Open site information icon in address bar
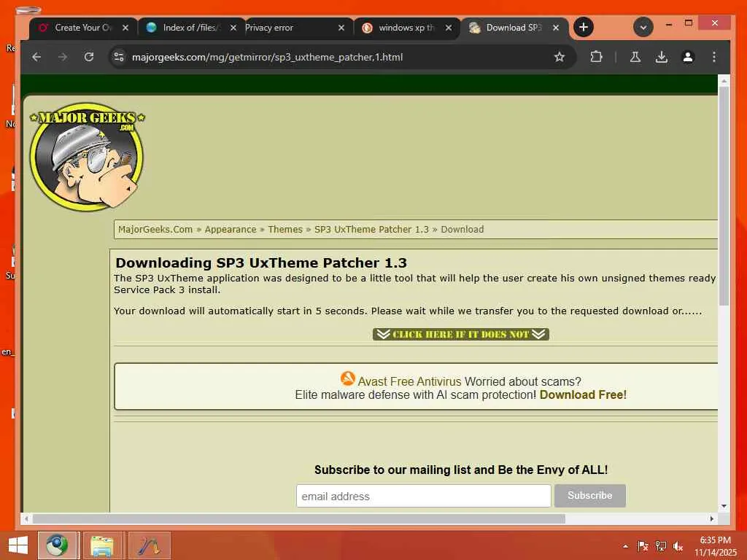Screen dimensions: 747x560 click(x=119, y=57)
